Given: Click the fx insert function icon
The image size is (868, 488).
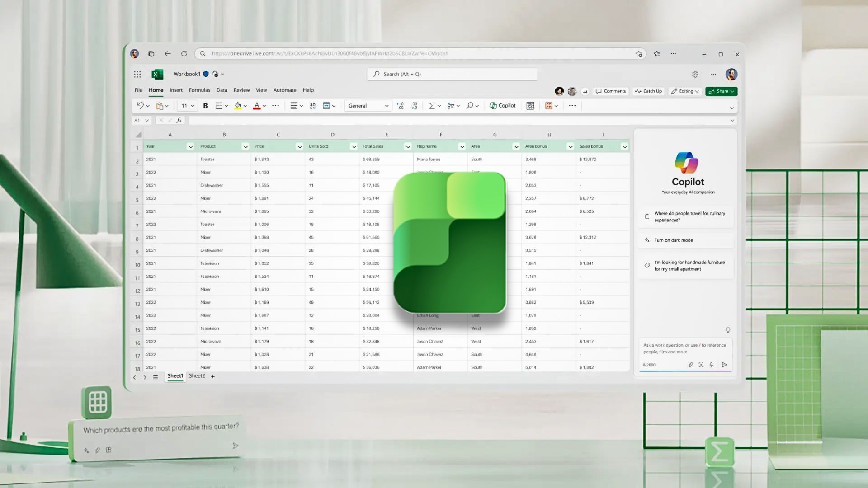Looking at the screenshot, I should point(179,120).
